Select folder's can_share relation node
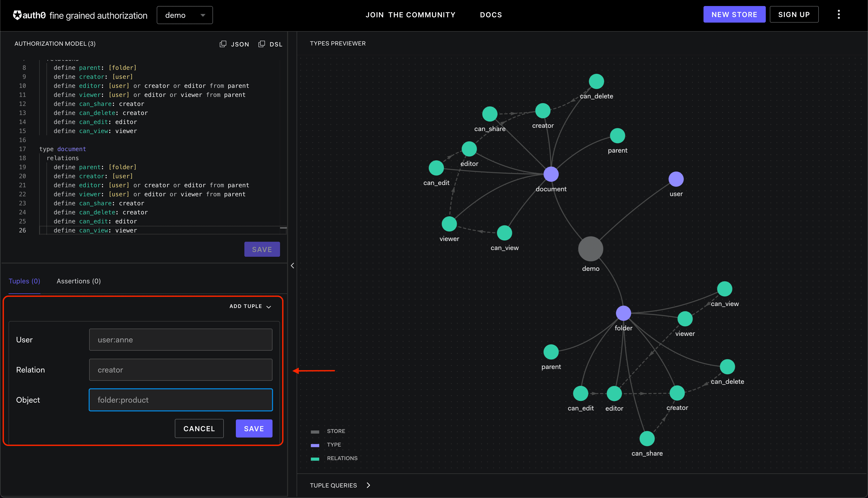 pos(647,439)
